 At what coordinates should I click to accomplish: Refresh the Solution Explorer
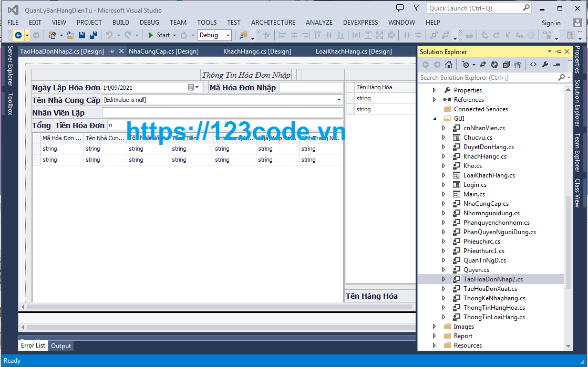494,64
